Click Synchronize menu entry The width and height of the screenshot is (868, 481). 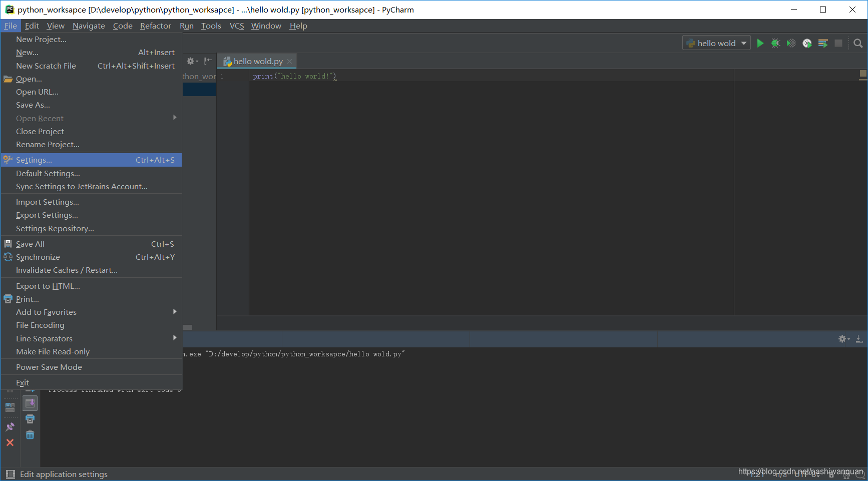click(91, 257)
